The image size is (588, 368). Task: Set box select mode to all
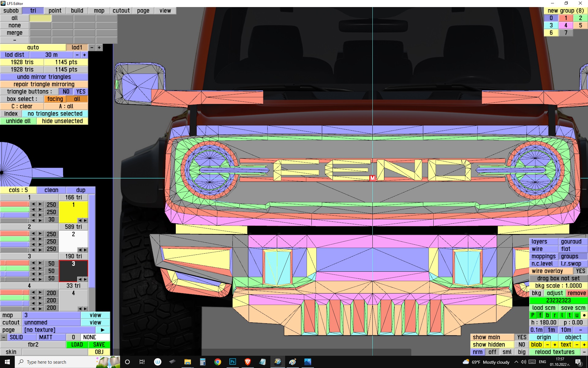[x=77, y=99]
